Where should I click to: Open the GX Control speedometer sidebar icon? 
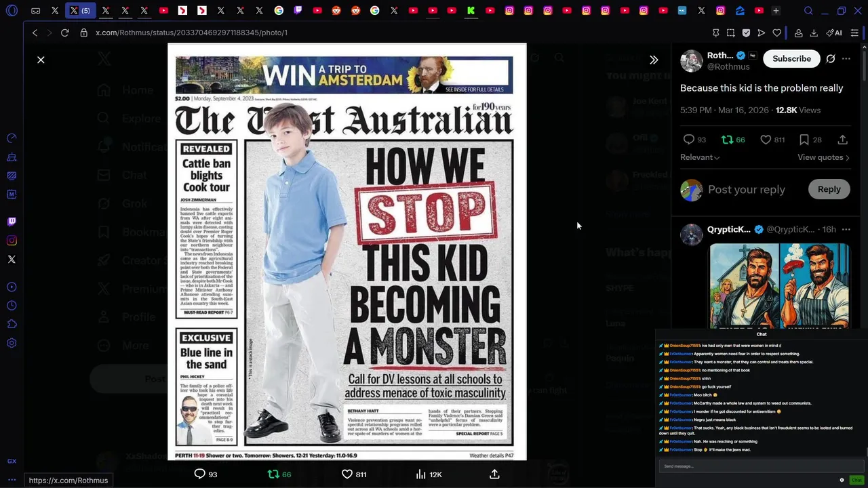point(12,138)
